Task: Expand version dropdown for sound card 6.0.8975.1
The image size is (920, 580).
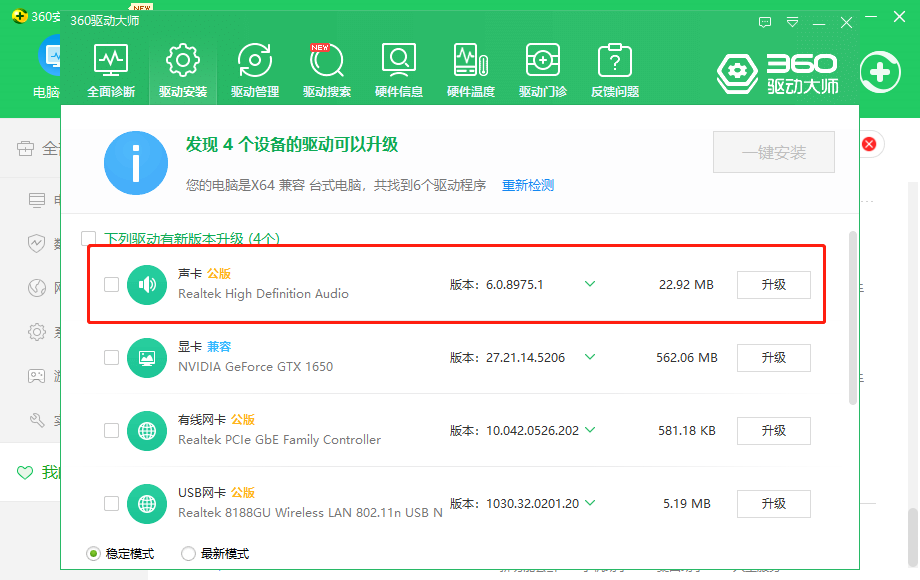Action: [x=590, y=284]
